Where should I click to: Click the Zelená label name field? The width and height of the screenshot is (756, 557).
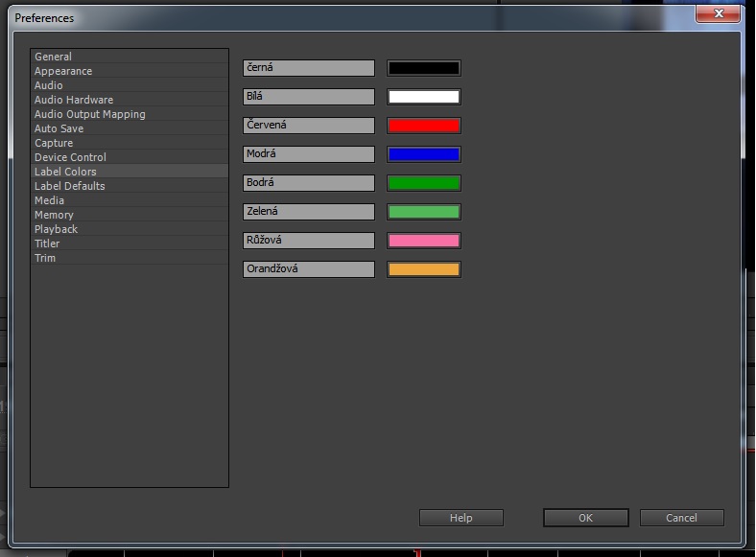click(309, 212)
